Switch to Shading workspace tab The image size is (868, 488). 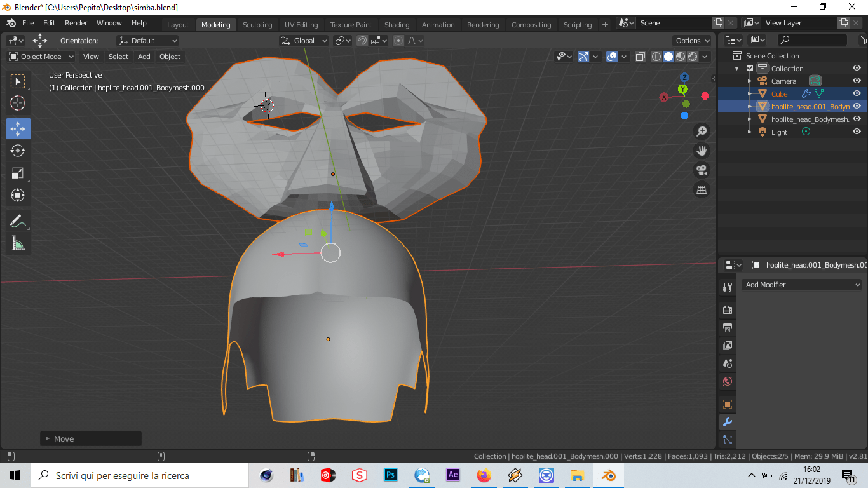(x=397, y=25)
